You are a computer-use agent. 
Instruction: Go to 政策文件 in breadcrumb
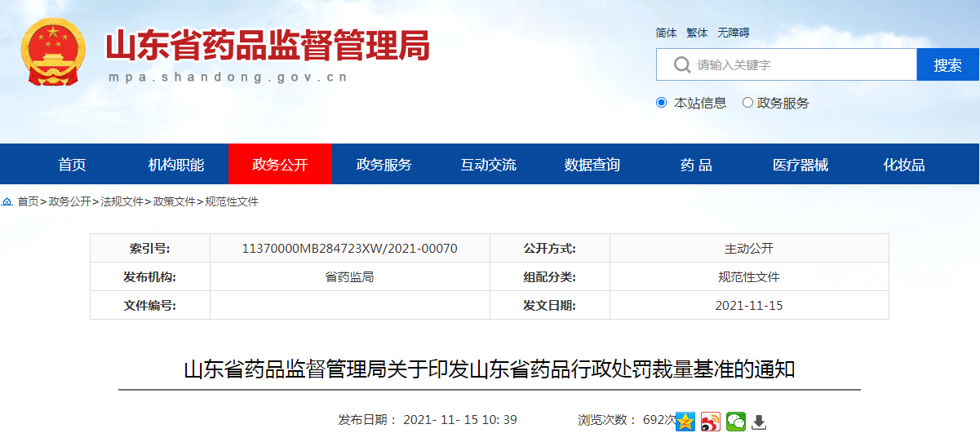[174, 201]
